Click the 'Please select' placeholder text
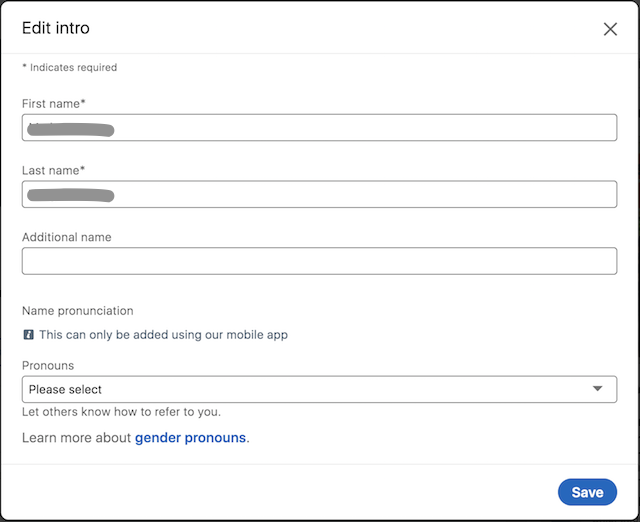640x522 pixels. [65, 389]
